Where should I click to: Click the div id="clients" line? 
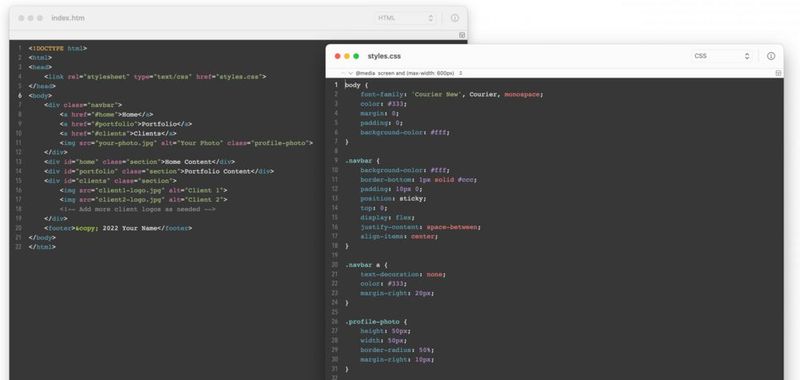110,181
